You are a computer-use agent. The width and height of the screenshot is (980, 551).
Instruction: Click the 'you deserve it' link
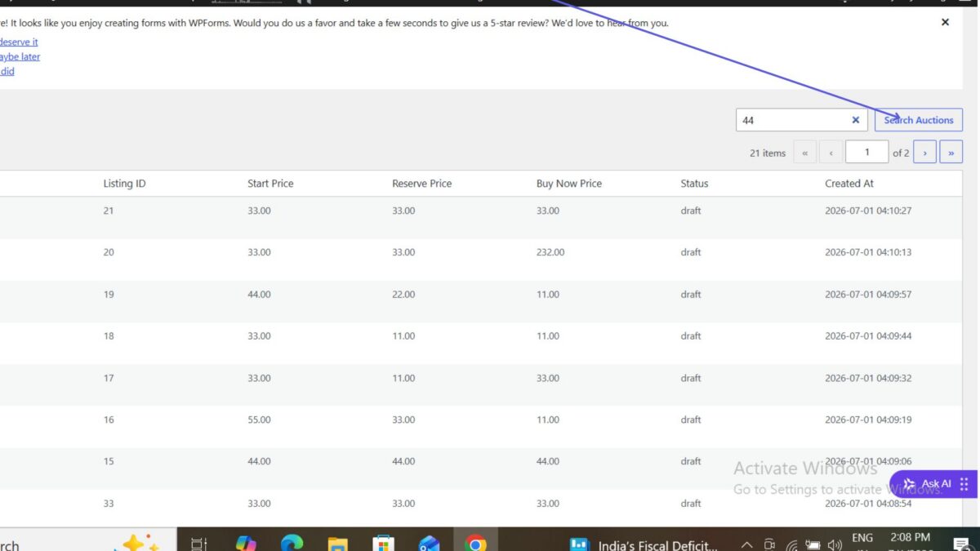click(18, 42)
